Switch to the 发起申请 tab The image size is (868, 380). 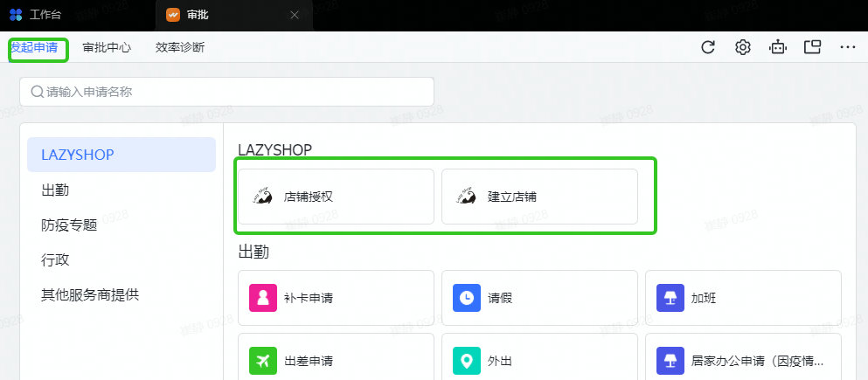[35, 47]
